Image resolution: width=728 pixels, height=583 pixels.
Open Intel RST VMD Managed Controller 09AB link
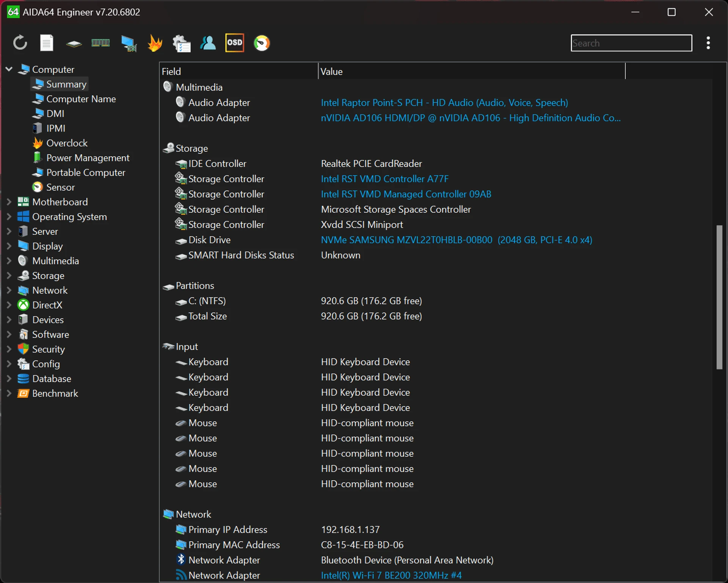[x=406, y=194]
